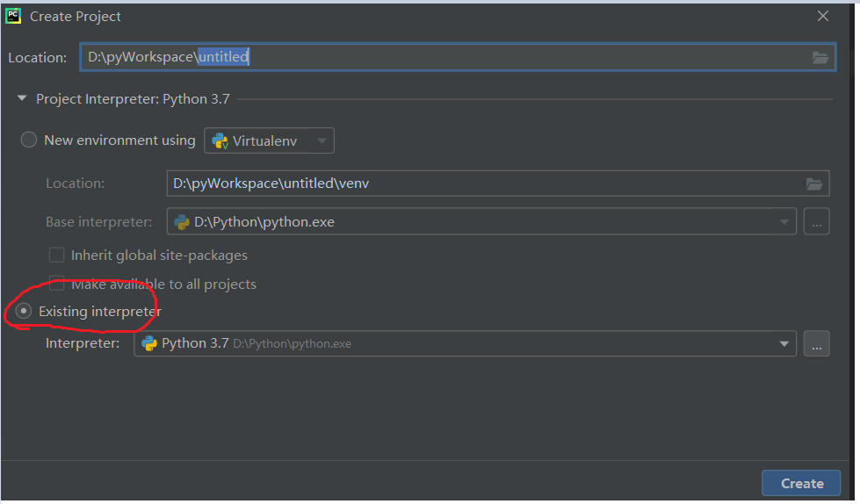Browse folder for venv Location field

[814, 184]
